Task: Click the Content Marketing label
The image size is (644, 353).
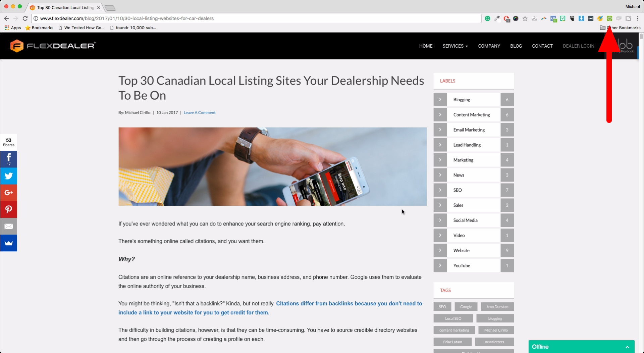Action: pos(471,115)
